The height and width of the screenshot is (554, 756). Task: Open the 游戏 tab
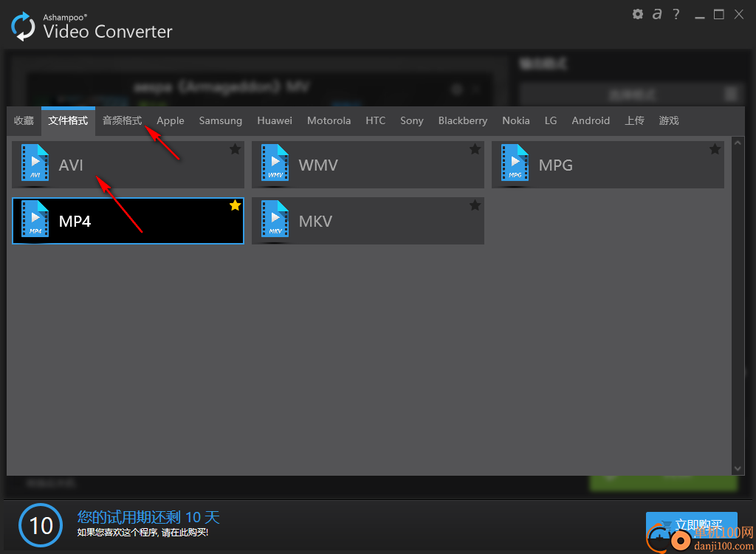669,120
